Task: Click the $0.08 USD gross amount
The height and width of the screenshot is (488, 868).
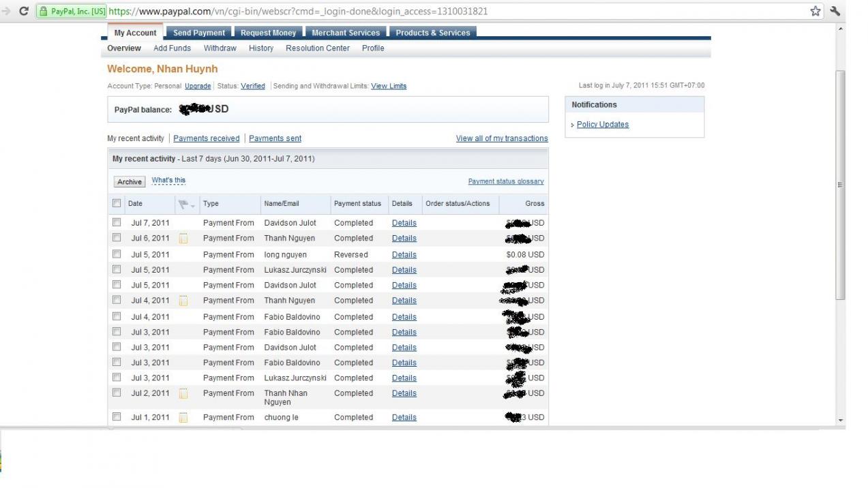Action: coord(525,255)
